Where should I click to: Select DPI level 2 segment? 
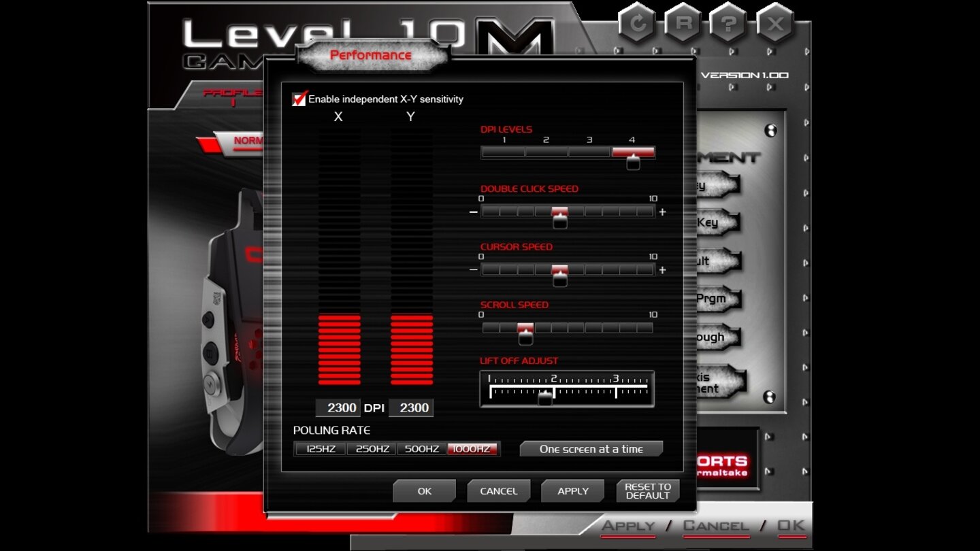tap(546, 152)
